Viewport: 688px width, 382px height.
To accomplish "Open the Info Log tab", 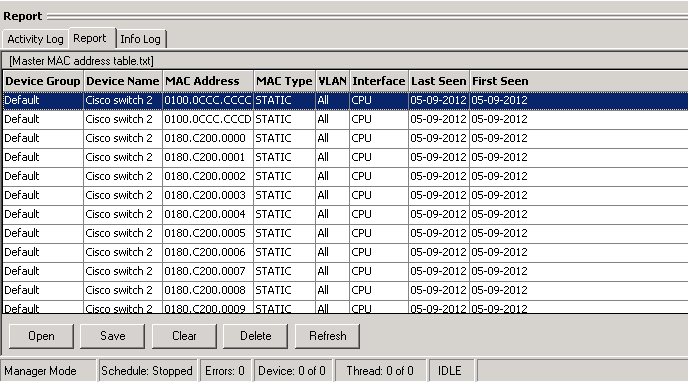I will pos(140,39).
